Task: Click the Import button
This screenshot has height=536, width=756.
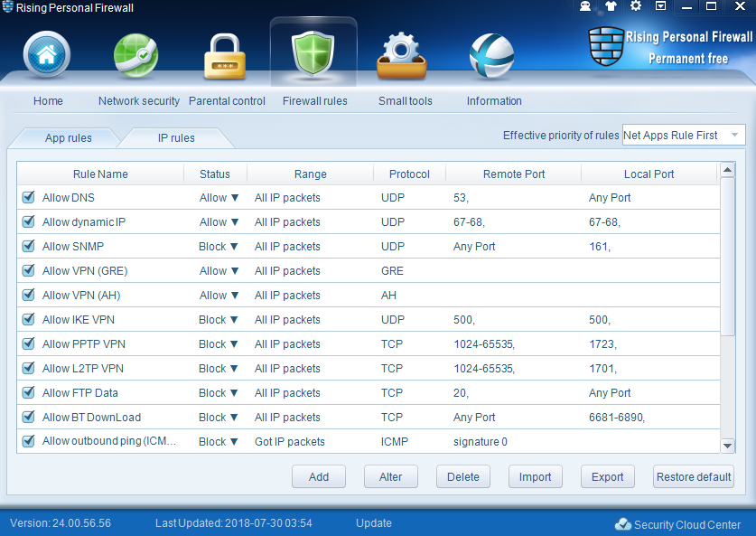Action: click(536, 476)
